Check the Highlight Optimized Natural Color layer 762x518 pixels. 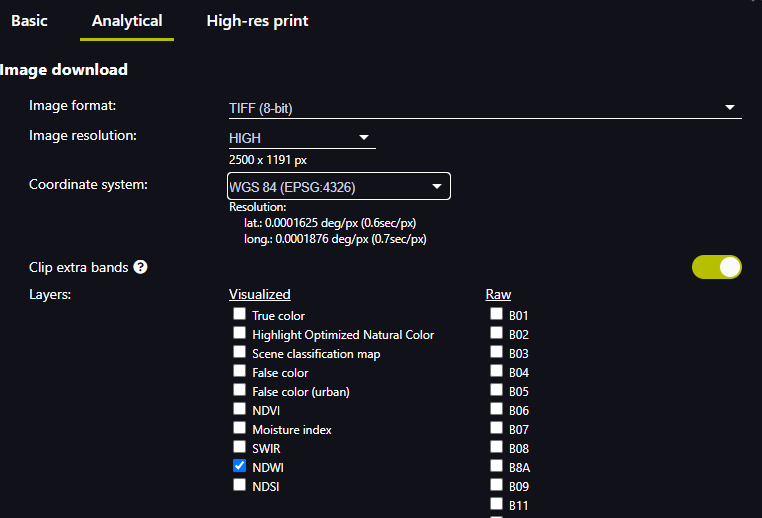click(x=239, y=333)
